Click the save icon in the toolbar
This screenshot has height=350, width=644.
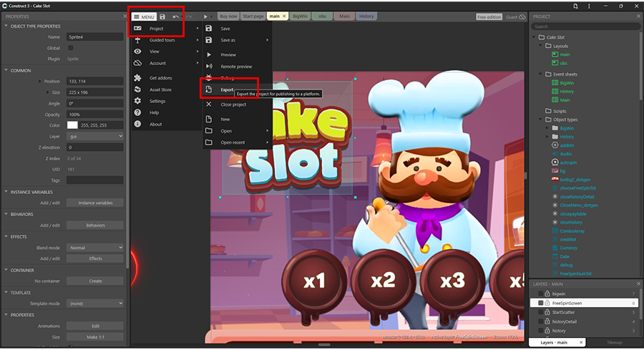pyautogui.click(x=163, y=16)
